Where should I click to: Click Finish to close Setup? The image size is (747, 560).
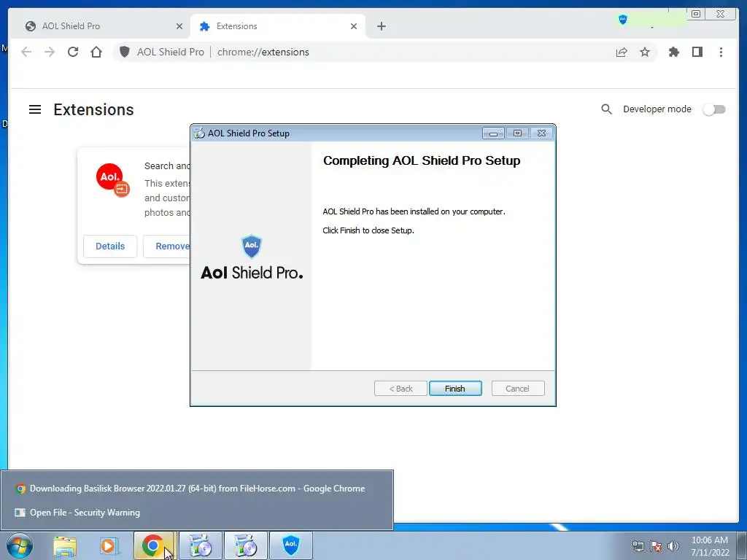coord(455,389)
